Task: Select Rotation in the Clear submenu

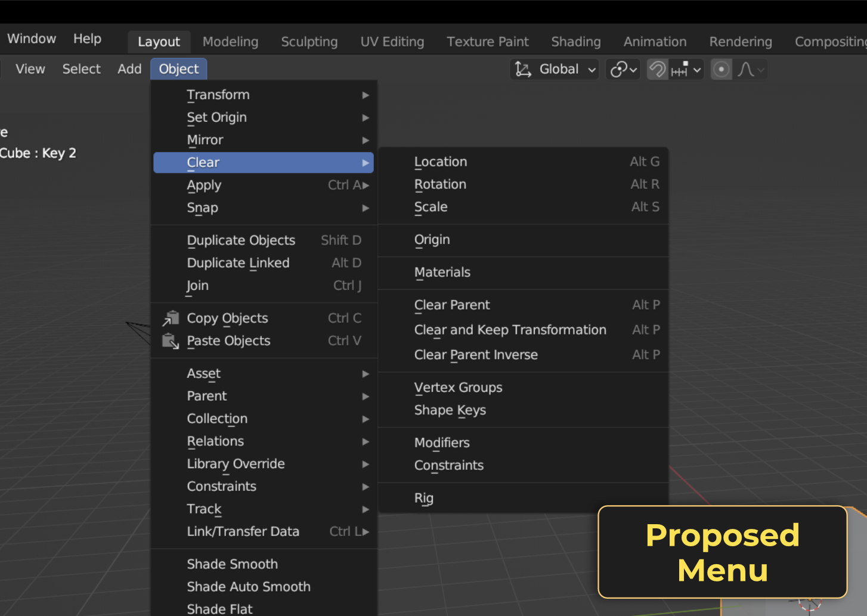Action: [524, 184]
